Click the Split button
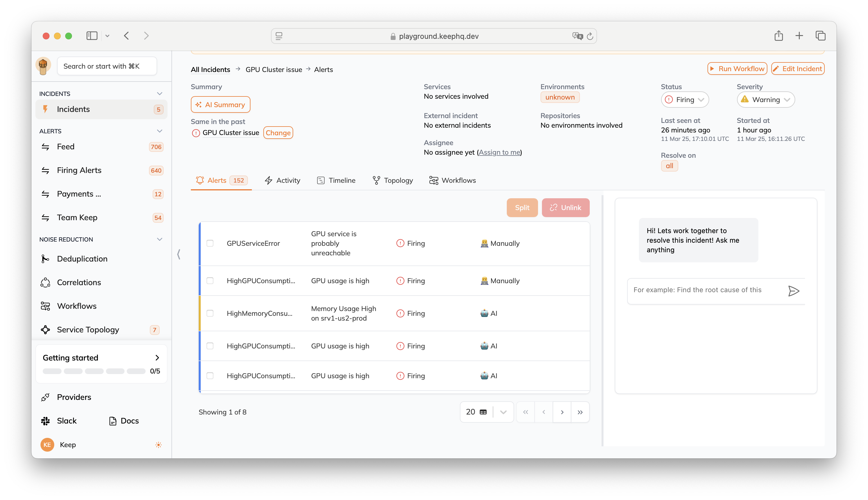 tap(522, 208)
